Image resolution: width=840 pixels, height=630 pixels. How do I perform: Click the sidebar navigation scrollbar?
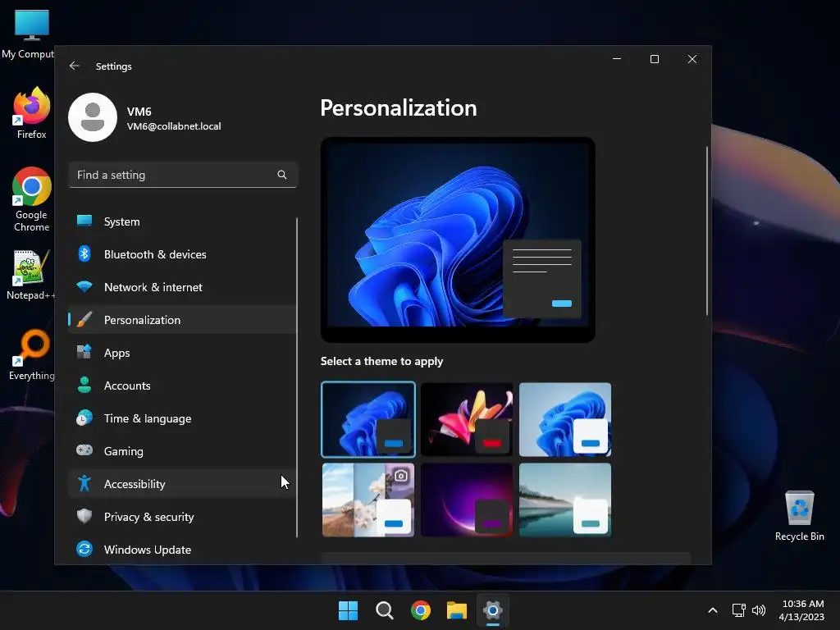297,377
